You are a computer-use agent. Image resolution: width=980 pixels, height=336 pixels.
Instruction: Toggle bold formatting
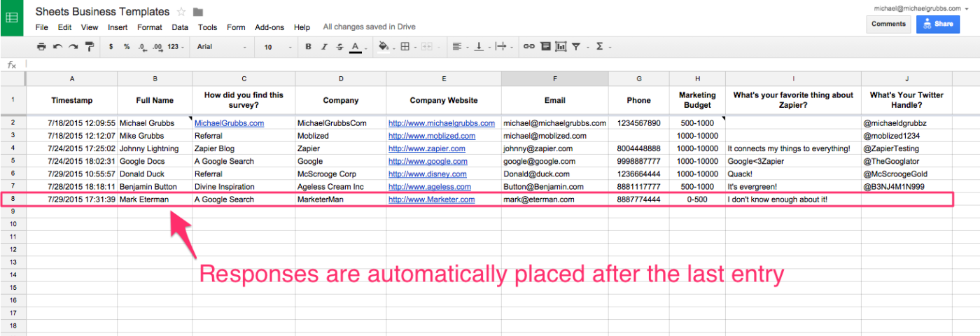(308, 47)
